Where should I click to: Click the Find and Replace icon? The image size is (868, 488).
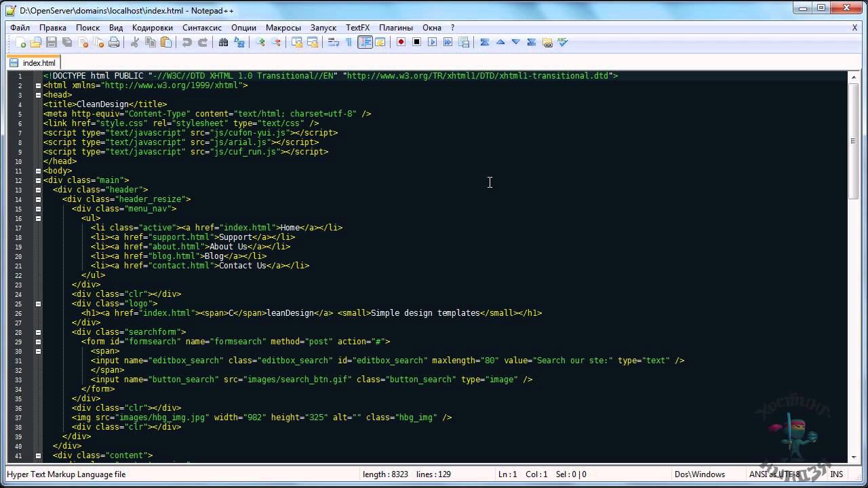click(x=239, y=43)
